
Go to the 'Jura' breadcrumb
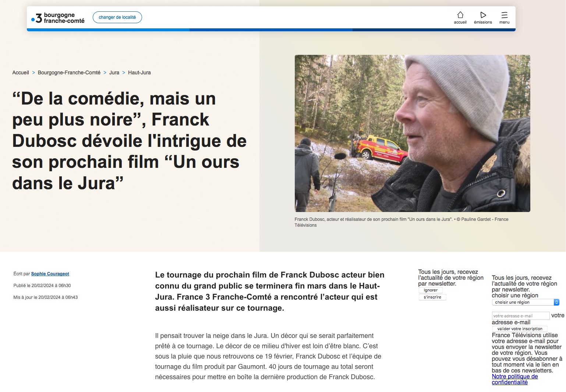(114, 73)
